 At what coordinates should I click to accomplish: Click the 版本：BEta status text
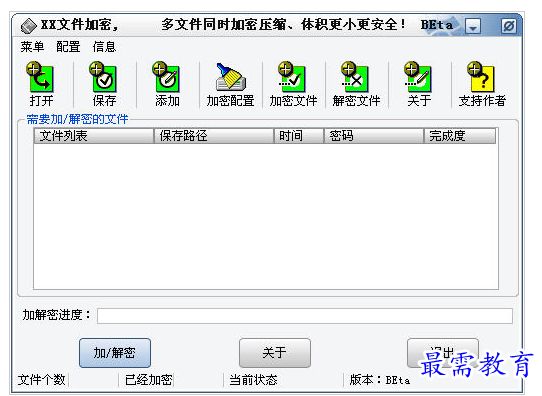coord(380,380)
